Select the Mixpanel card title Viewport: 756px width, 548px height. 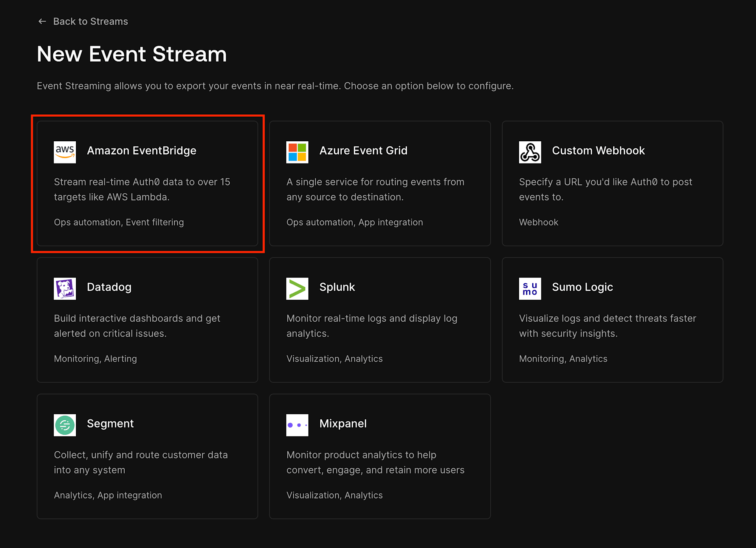pyautogui.click(x=343, y=424)
